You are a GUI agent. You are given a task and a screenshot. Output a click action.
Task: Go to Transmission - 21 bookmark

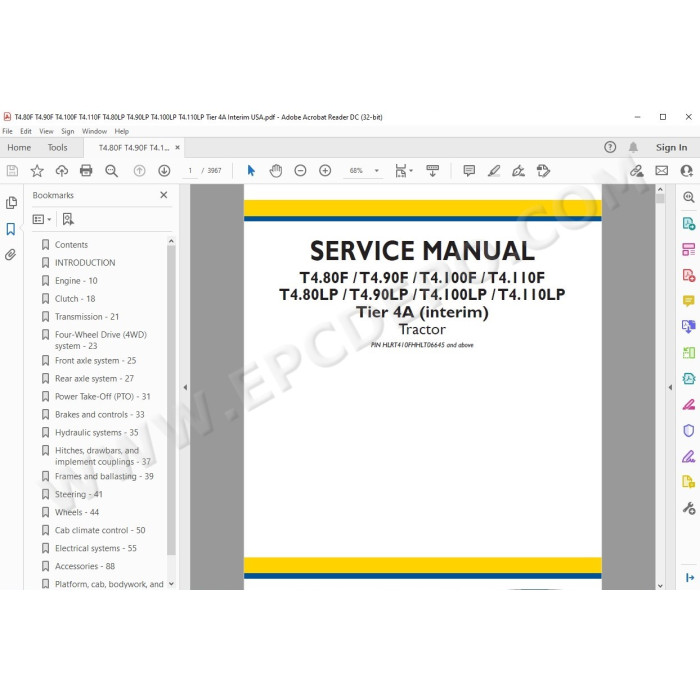87,317
